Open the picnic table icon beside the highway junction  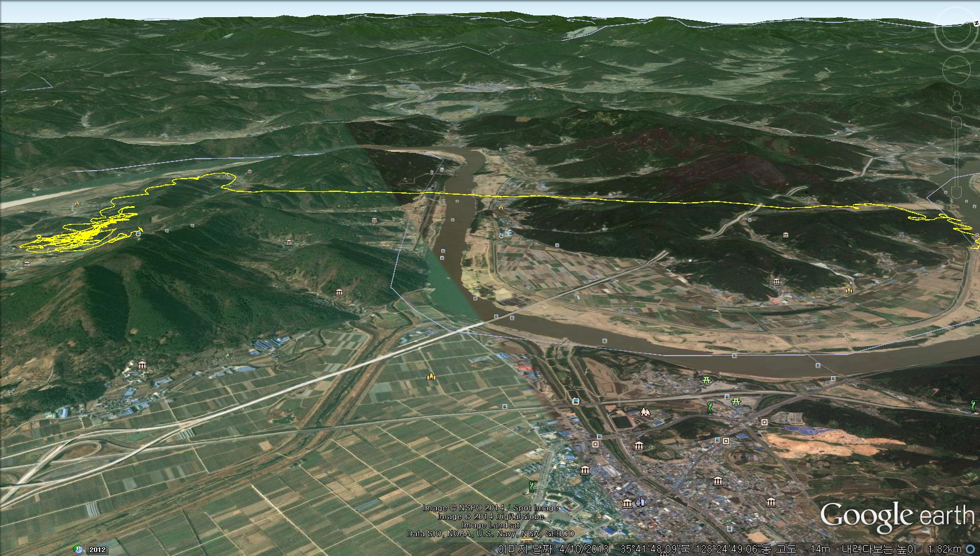pos(736,401)
